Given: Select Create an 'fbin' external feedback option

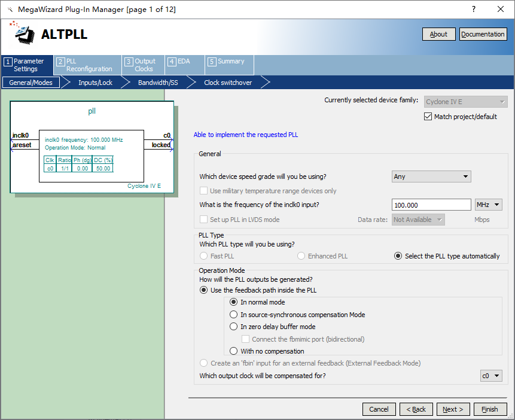Looking at the screenshot, I should [x=203, y=363].
